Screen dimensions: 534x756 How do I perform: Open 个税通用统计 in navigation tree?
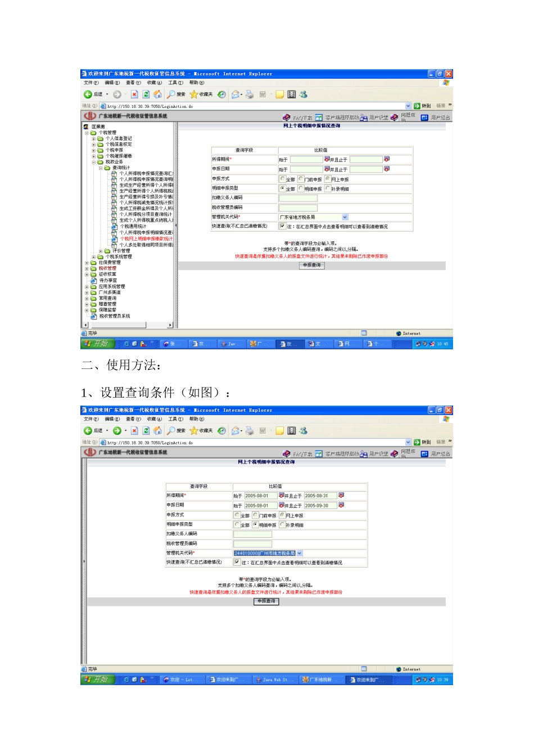133,227
